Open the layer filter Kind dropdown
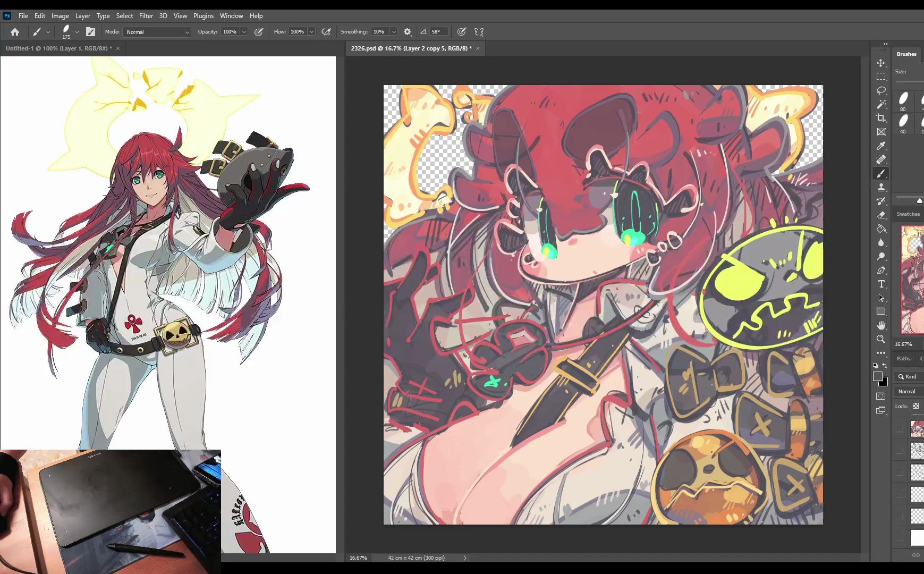 [x=909, y=376]
